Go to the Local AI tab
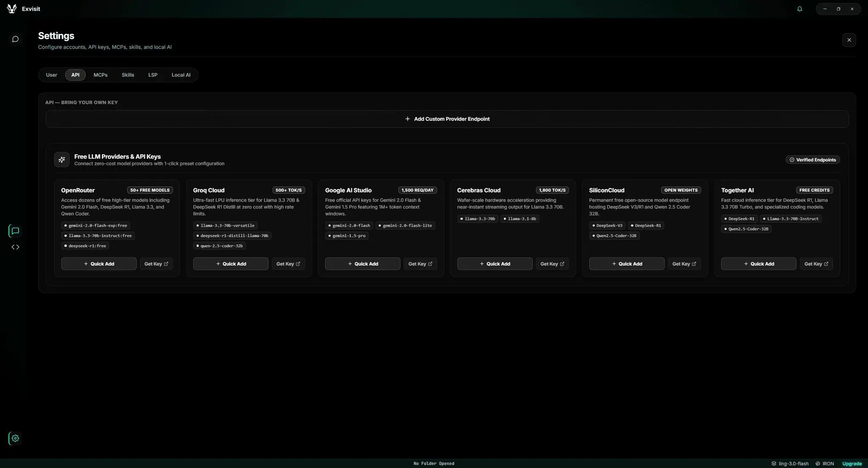868x468 pixels. tap(181, 75)
